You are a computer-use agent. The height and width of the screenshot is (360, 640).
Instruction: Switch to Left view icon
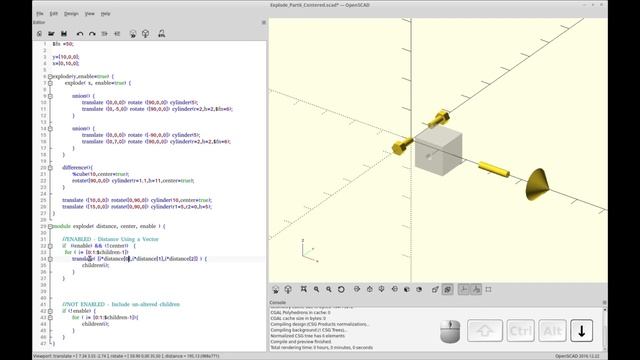[394, 289]
